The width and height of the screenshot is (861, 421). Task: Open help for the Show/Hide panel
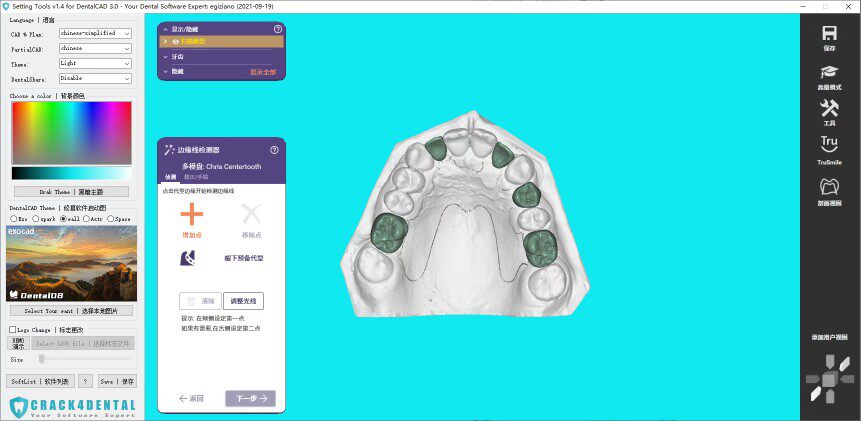point(277,29)
